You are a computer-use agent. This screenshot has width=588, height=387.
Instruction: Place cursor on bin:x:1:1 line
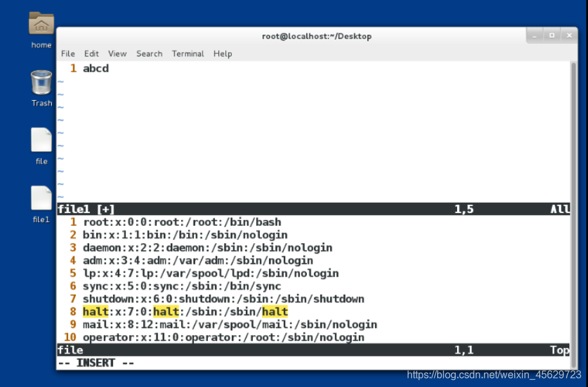(186, 235)
